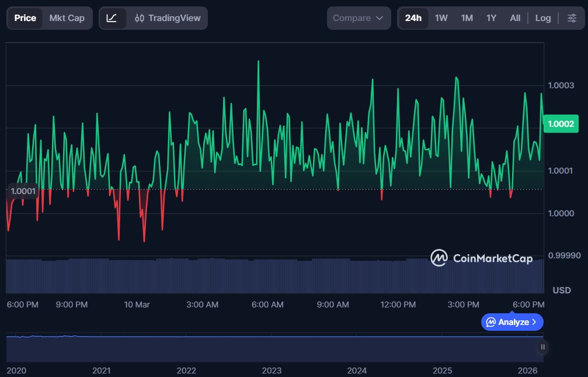Select the 1W time range
The image size is (588, 377).
coord(441,18)
